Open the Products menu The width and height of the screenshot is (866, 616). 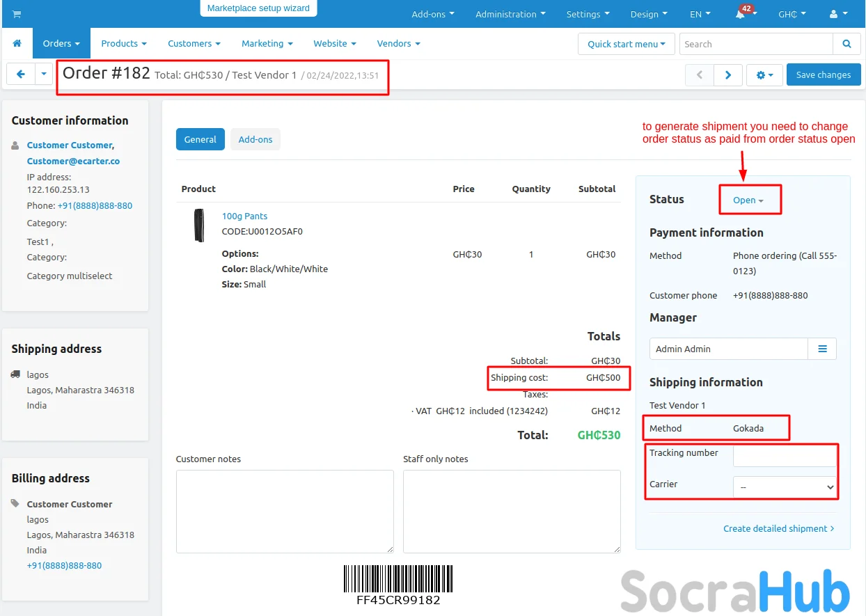tap(124, 43)
